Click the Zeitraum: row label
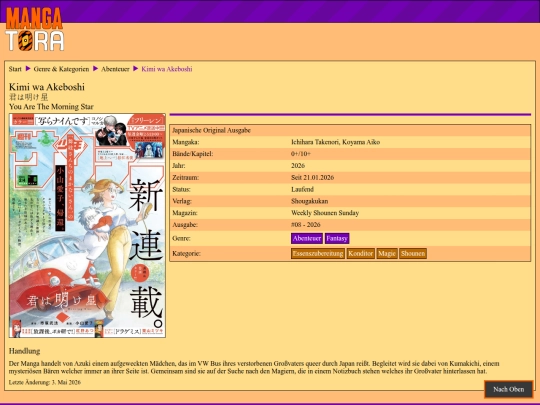 point(186,177)
